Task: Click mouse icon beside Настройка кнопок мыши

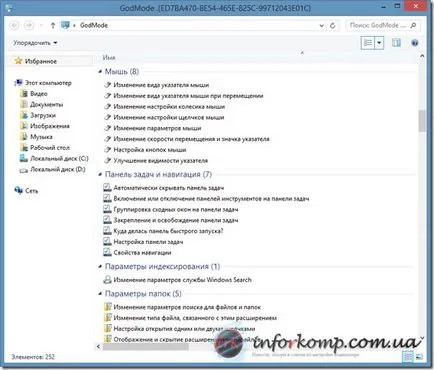Action: [107, 150]
